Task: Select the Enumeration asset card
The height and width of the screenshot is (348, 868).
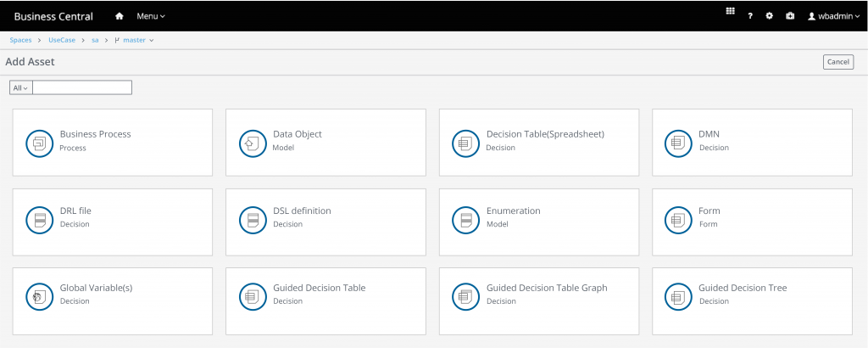Action: pyautogui.click(x=538, y=219)
